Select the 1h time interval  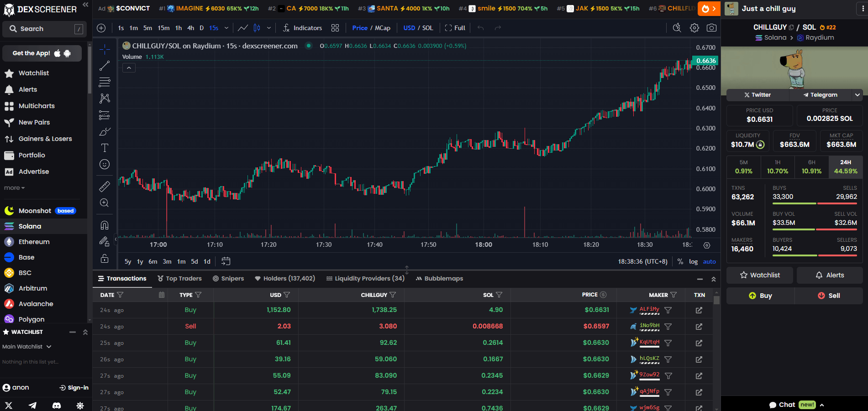[179, 28]
